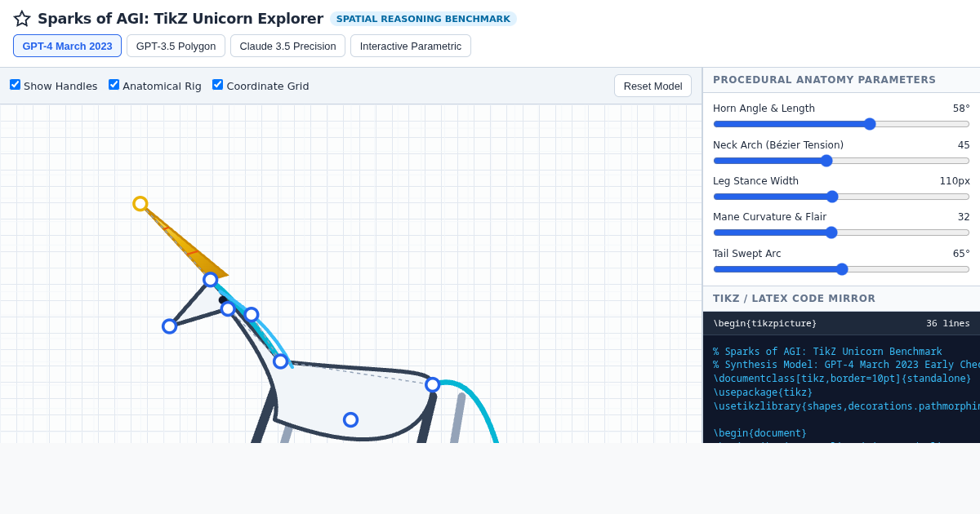Select the tail base handle
The width and height of the screenshot is (980, 514).
point(433,385)
